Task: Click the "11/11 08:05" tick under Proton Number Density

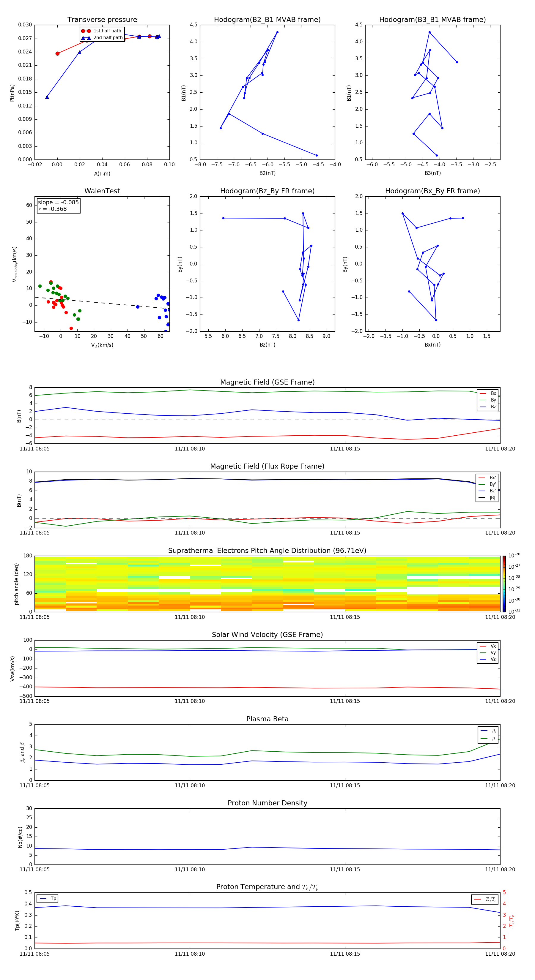Action: (x=35, y=870)
